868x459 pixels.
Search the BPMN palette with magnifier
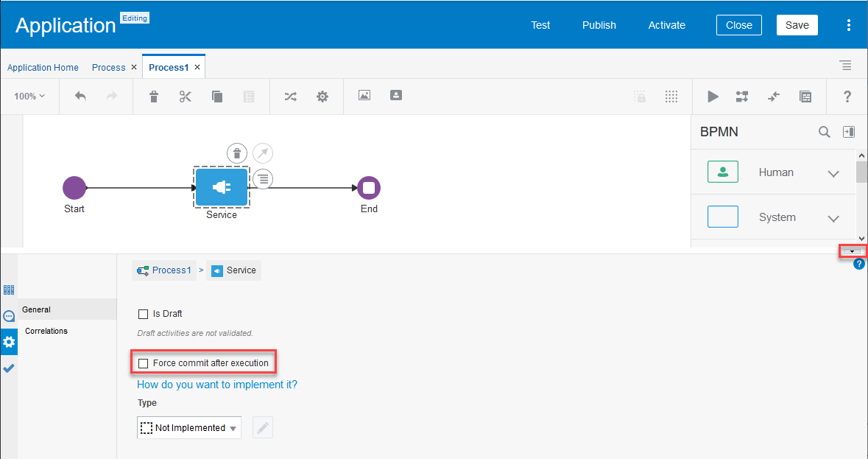[825, 132]
